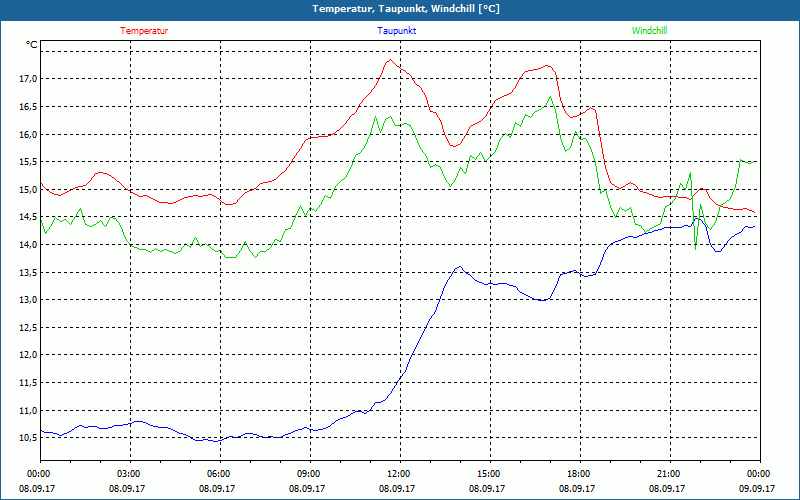Click the '15,0' y-axis value

[x=28, y=189]
